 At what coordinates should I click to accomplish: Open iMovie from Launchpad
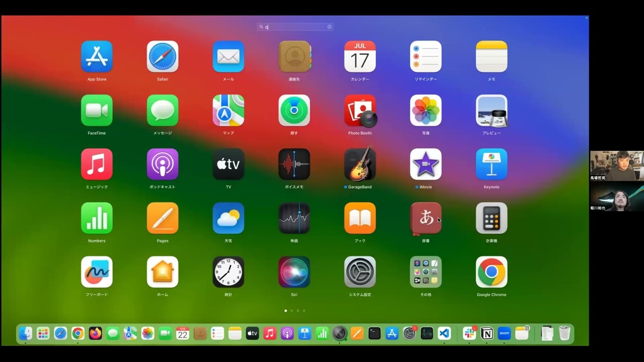(x=426, y=164)
